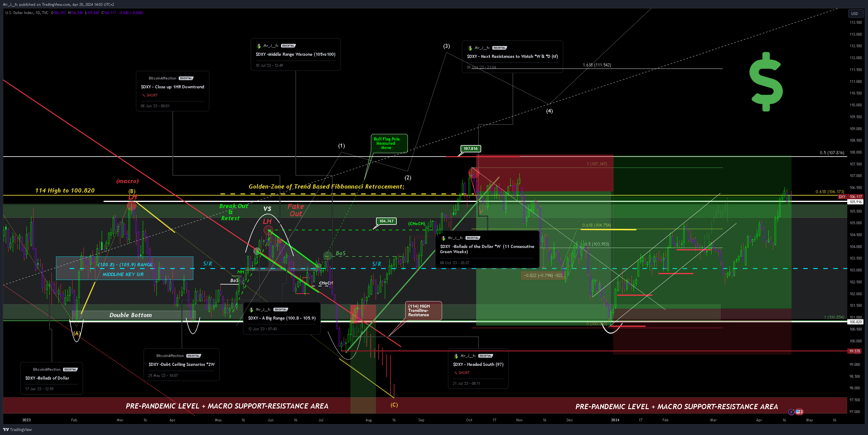Viewport: 868px width, 435px height.
Task: Select the left 'PRE-PANDEMIC LEVEL + MACRO SUPPORT-RESISTANCE AREA' text
Action: coord(227,406)
